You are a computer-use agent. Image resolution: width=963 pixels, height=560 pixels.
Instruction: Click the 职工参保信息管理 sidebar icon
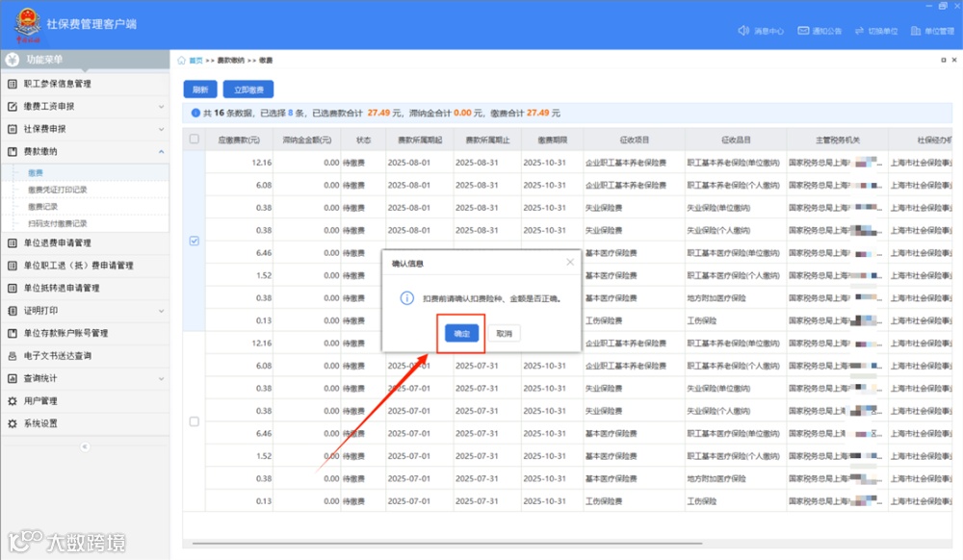tap(13, 84)
